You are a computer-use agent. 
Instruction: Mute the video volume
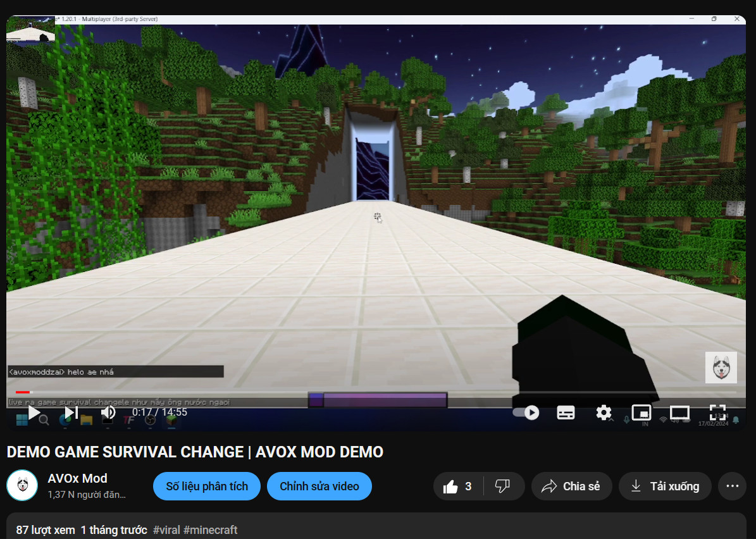pos(108,412)
